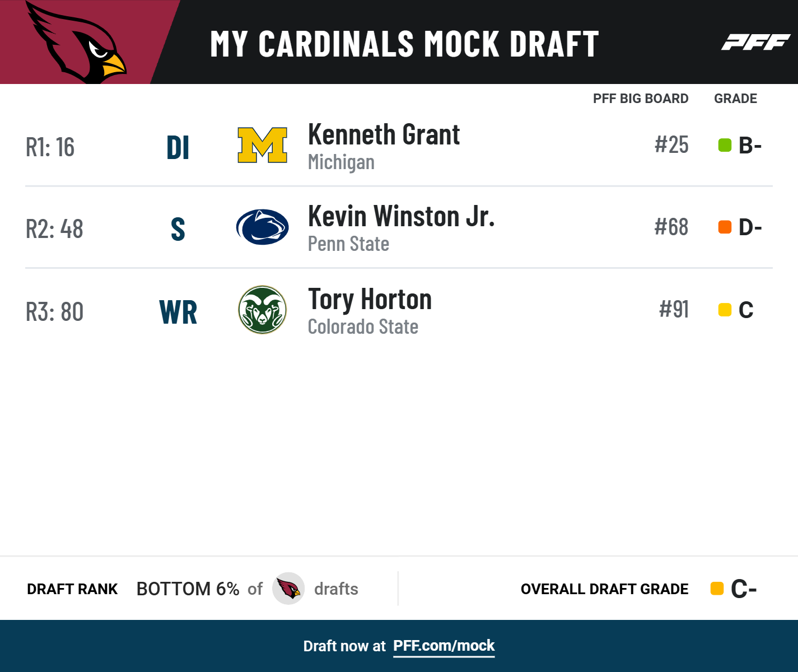Viewport: 798px width, 672px height.
Task: Click the orange grade swatch for Kevin Winston Jr.
Action: tap(725, 227)
